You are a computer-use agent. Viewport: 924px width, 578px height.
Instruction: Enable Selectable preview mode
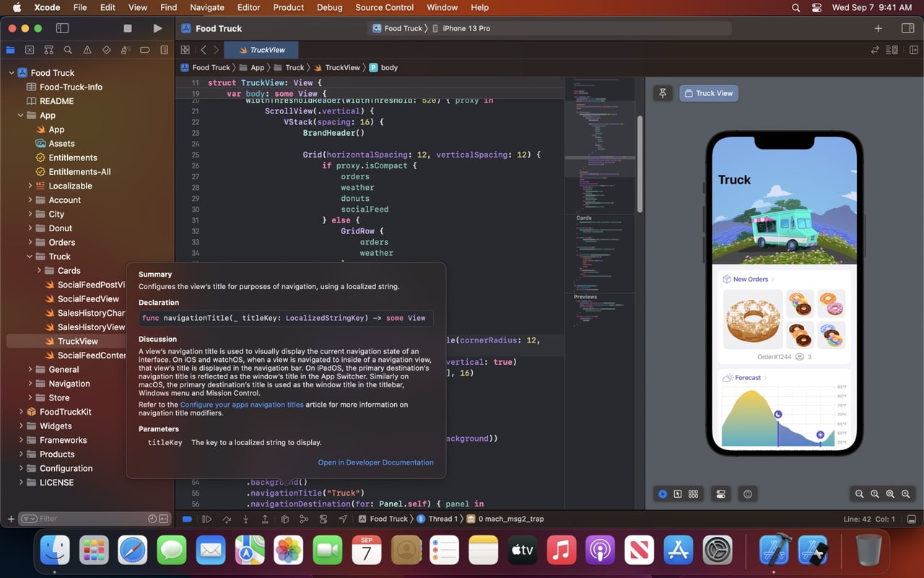click(678, 493)
